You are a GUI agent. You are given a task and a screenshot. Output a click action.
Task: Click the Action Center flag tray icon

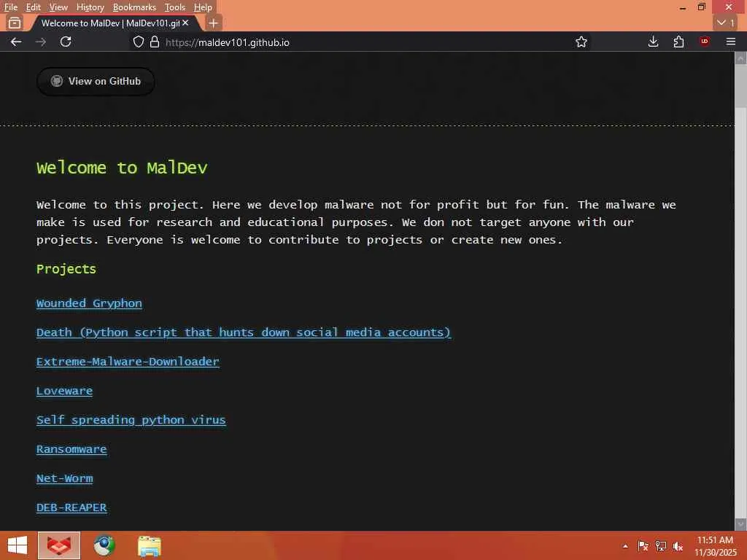point(643,546)
